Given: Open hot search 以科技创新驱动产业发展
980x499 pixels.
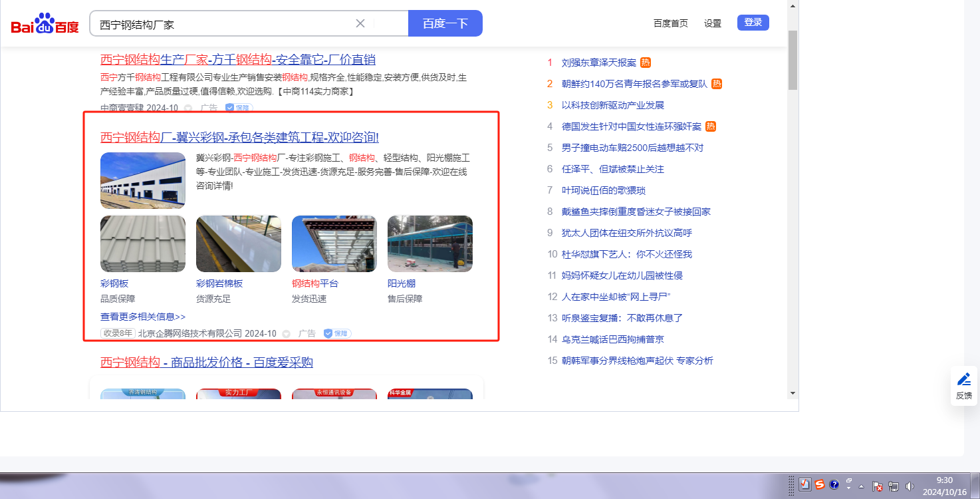Looking at the screenshot, I should coord(612,105).
